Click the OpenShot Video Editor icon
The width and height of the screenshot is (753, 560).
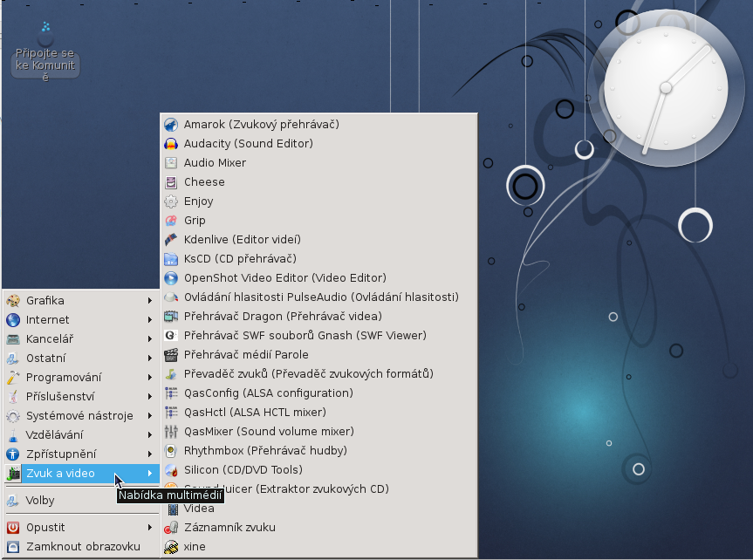click(171, 278)
